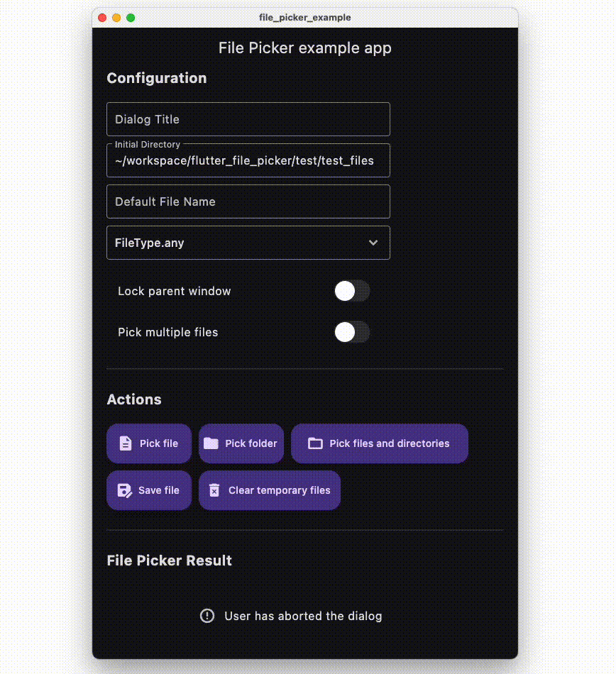This screenshot has width=616, height=674.
Task: Click the trash icon on Clear temporary files
Action: (x=214, y=490)
